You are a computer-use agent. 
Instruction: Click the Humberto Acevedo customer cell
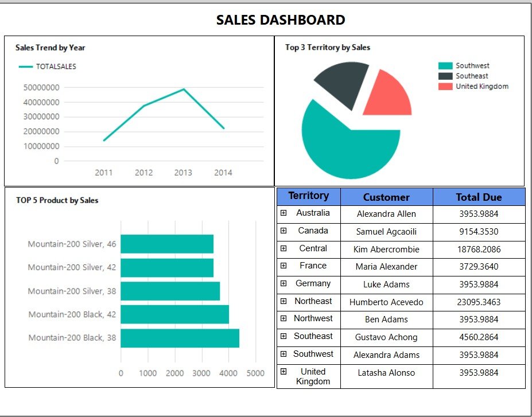coord(386,302)
